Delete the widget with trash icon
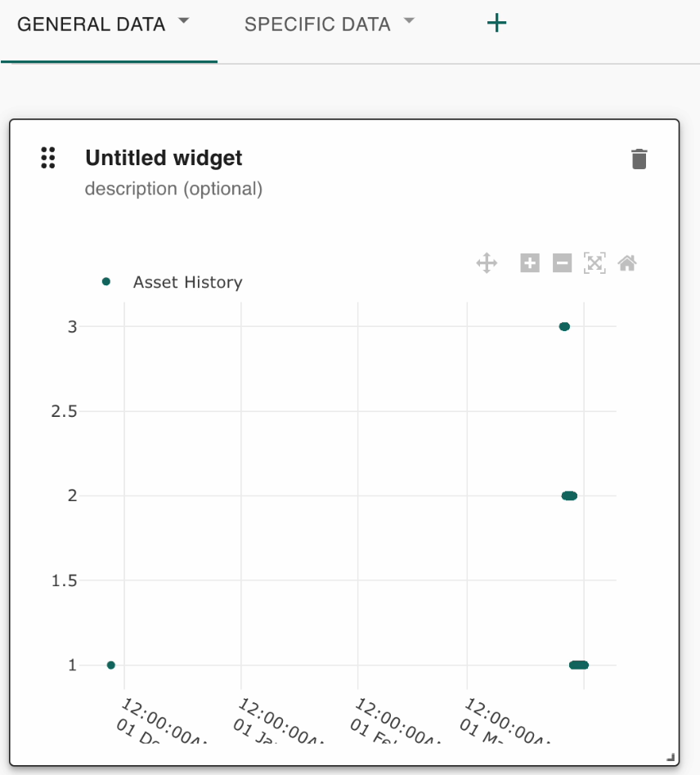The image size is (700, 775). (639, 159)
